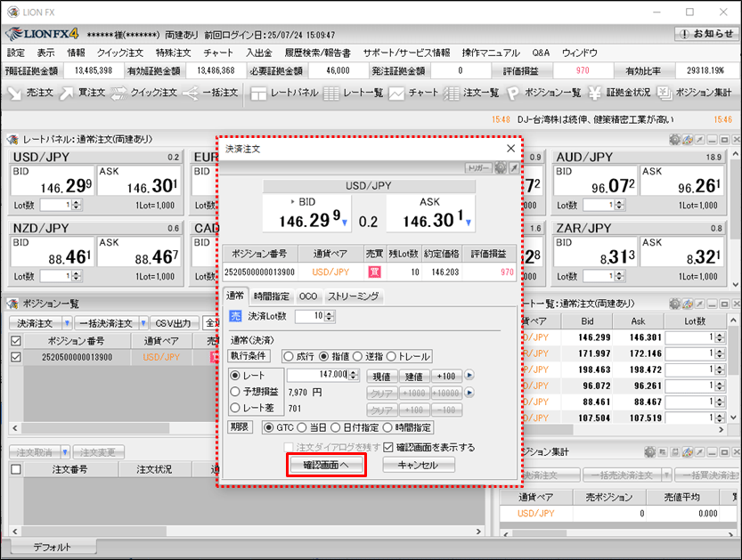Click the settings gear in 決済注文 dialog

[501, 167]
